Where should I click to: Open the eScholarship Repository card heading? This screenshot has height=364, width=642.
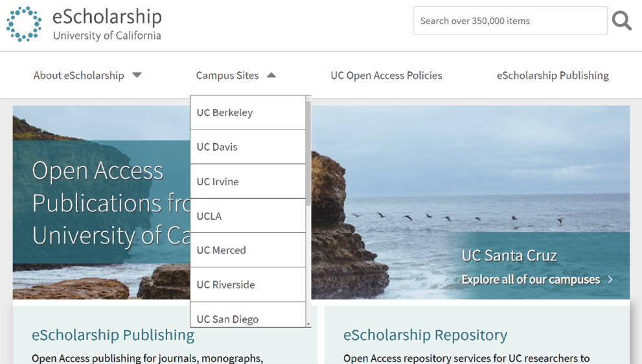click(425, 335)
